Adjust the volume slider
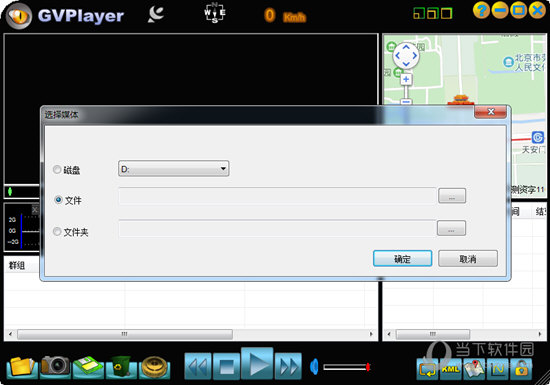The width and height of the screenshot is (550, 385). (347, 367)
